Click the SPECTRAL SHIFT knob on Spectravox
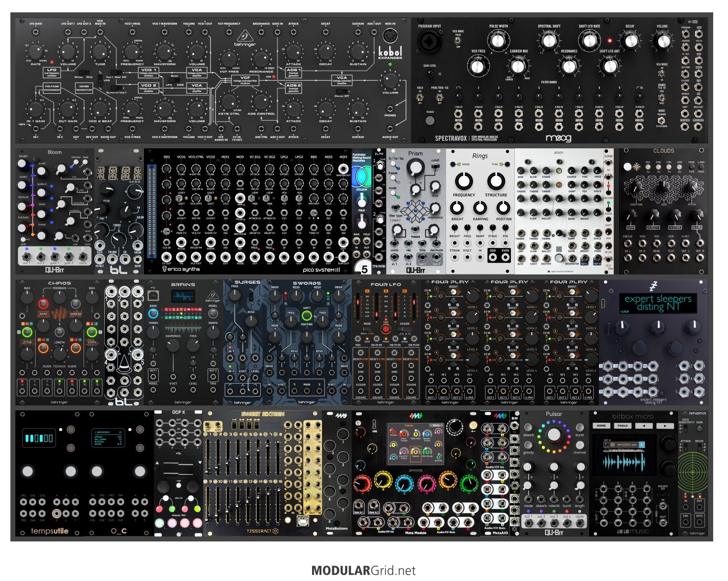 (549, 41)
